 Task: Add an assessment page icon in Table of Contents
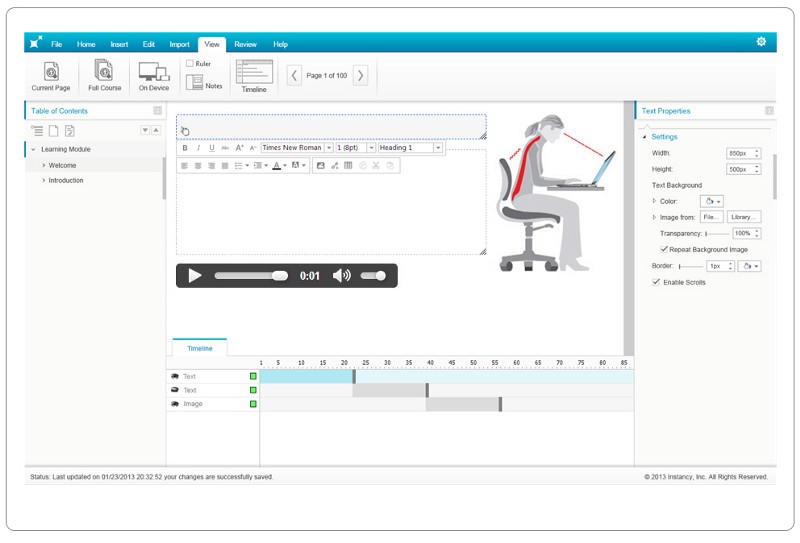point(70,131)
